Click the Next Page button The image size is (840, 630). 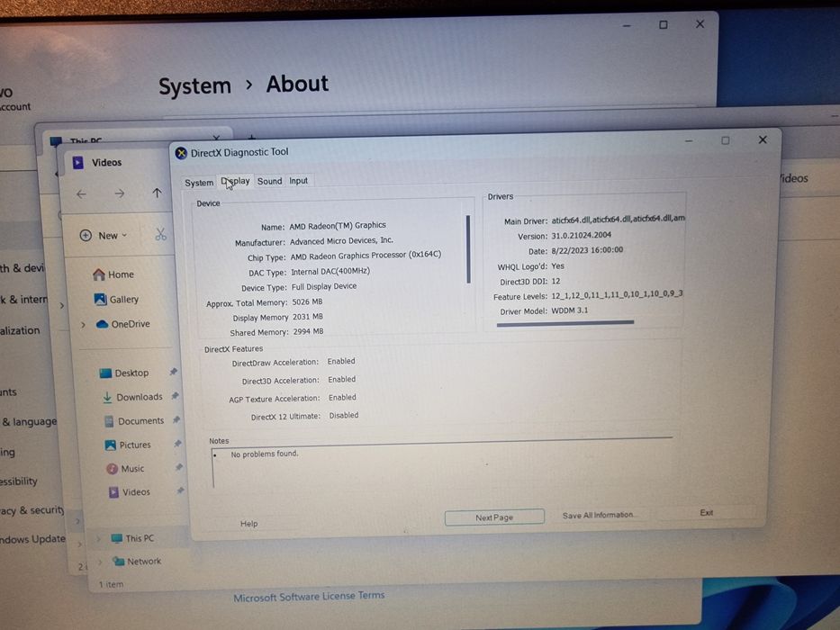(x=494, y=517)
